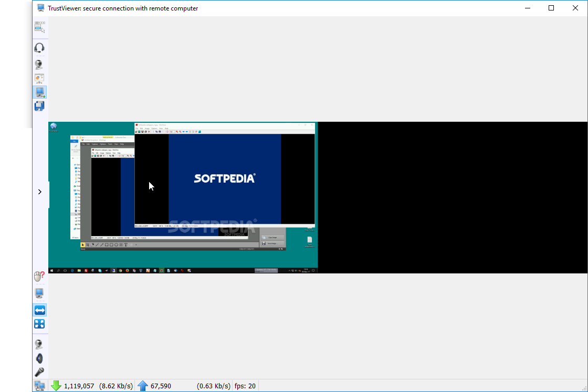Select the Text tool in remote WinSnap
The image size is (588, 392).
pyautogui.click(x=126, y=245)
